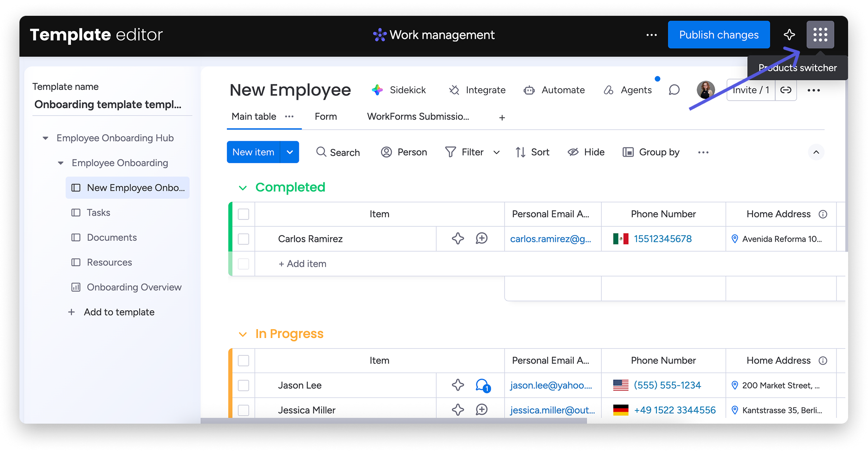Click the AI sparkle icon on Carlos Ramirez row
The image size is (868, 453).
click(x=458, y=238)
